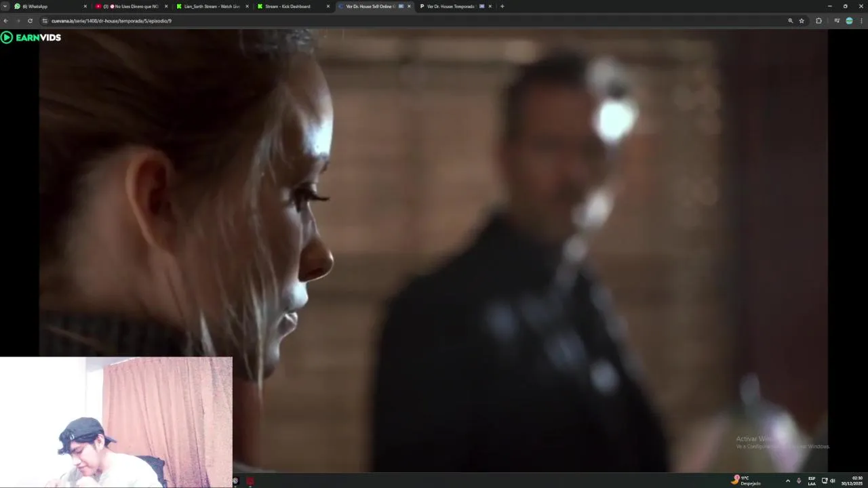Close the Ver Dr. House 5x9 tab
The height and width of the screenshot is (488, 868).
coord(409,6)
